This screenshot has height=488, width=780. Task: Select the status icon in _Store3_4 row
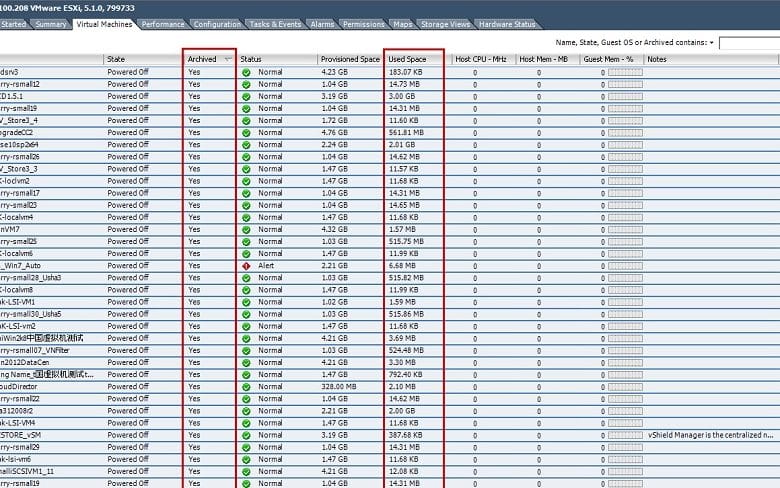coord(246,121)
